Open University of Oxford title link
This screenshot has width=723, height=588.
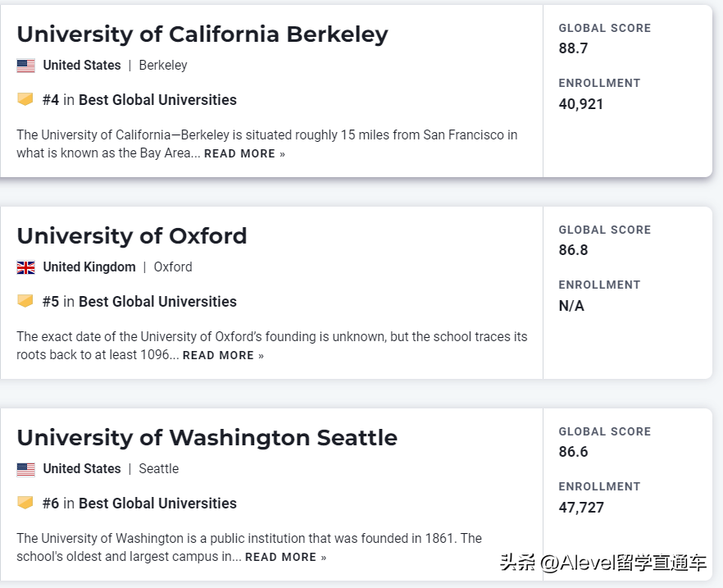132,236
